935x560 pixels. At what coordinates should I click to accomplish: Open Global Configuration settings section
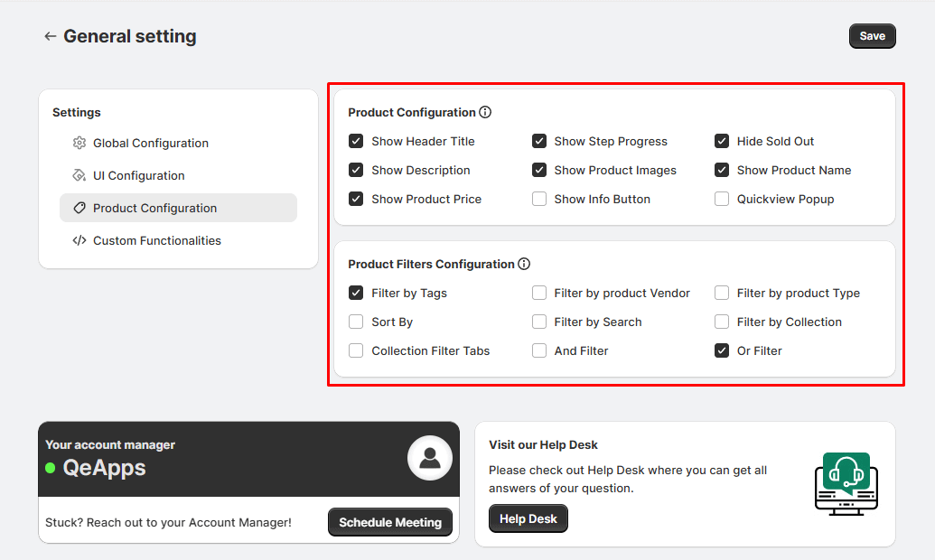pos(150,144)
